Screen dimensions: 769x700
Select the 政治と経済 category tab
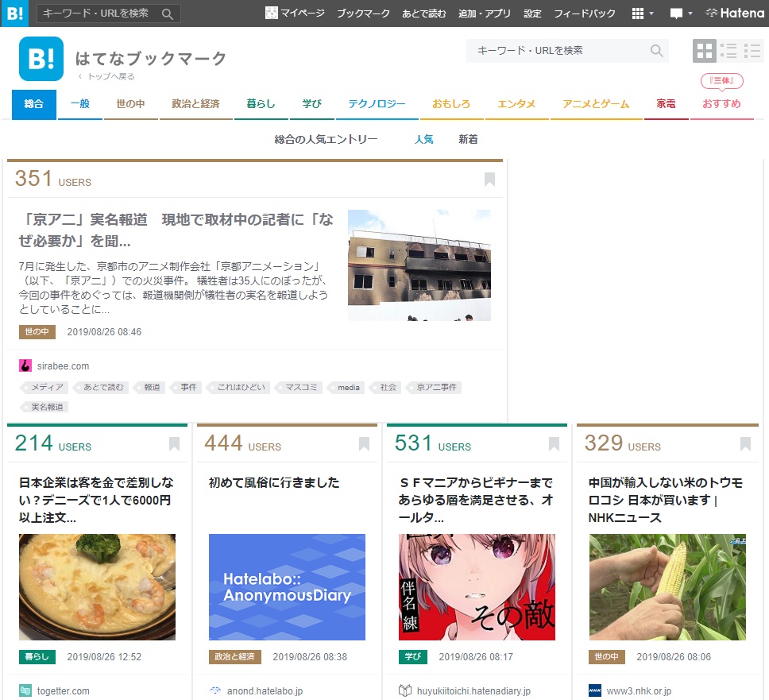pos(195,104)
